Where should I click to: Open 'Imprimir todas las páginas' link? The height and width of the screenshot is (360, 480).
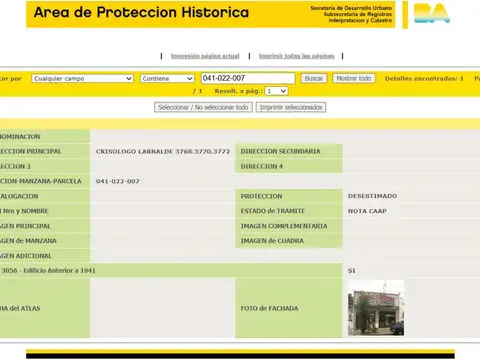[x=296, y=56]
